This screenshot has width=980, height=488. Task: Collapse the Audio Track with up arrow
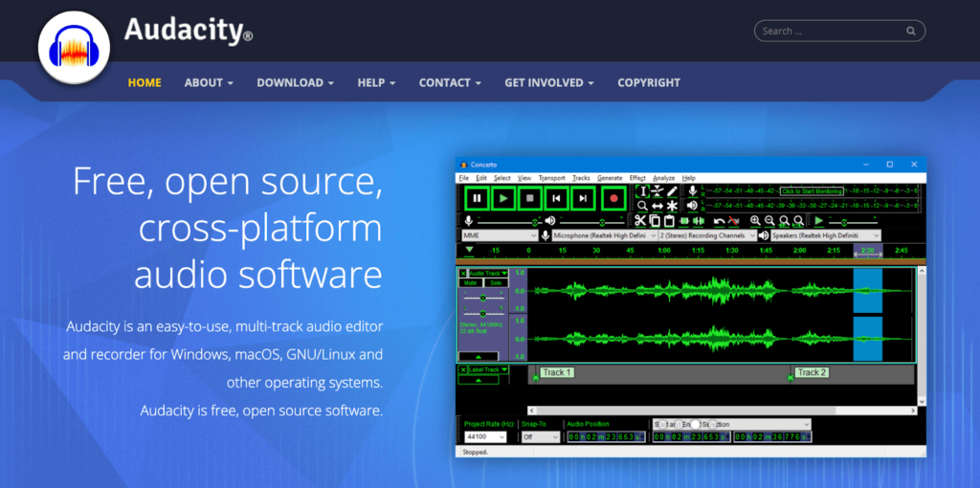pos(479,357)
